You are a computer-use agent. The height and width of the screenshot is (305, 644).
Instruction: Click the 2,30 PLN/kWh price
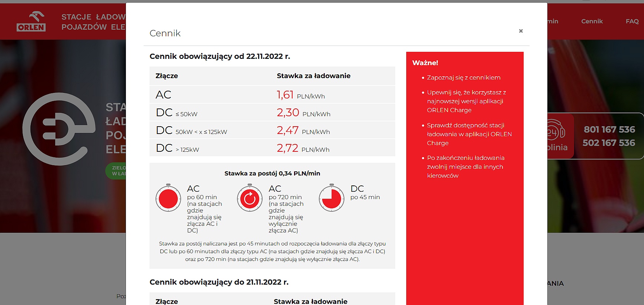coord(303,113)
